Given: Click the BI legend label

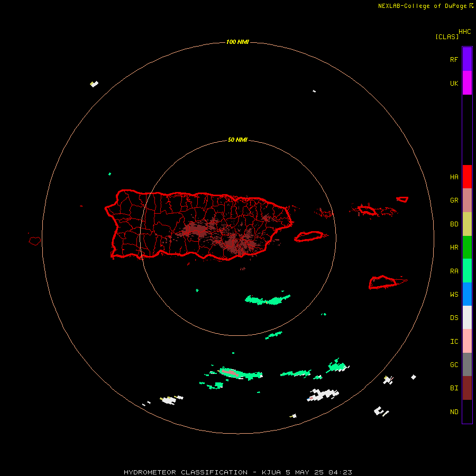Looking at the screenshot, I should tap(454, 388).
